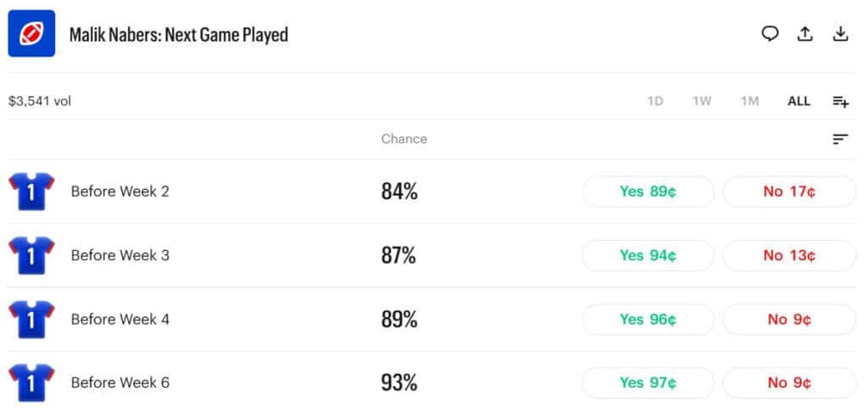This screenshot has width=868, height=408.
Task: Buy No 13¢ for Before Week 3
Action: tap(789, 255)
